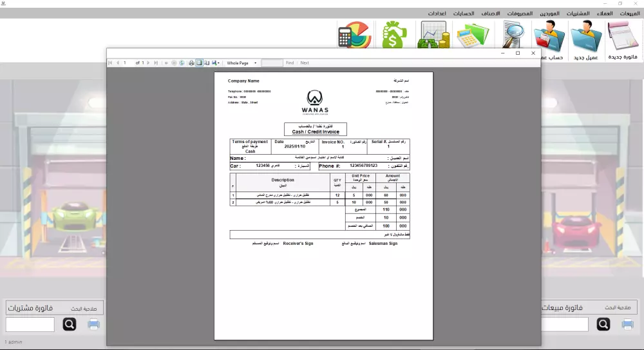Maximize the report viewer window
The width and height of the screenshot is (644, 350).
pos(518,53)
